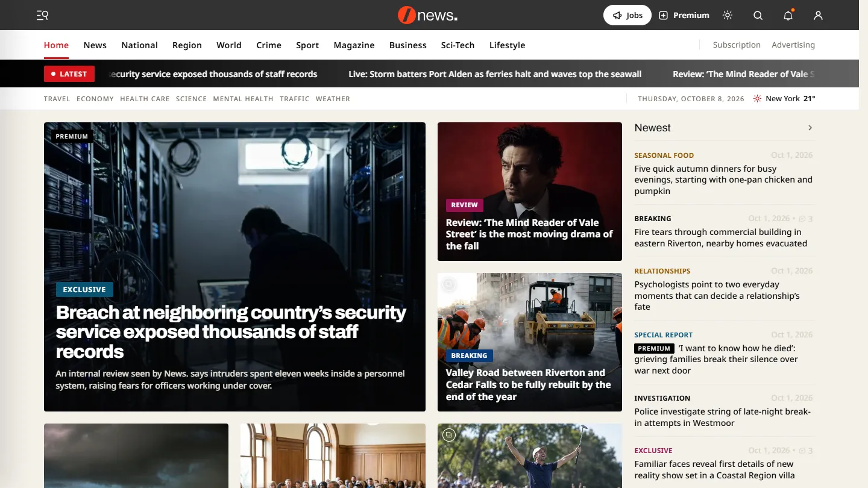The height and width of the screenshot is (488, 868).
Task: Select the WEATHER topic link
Action: (x=333, y=99)
